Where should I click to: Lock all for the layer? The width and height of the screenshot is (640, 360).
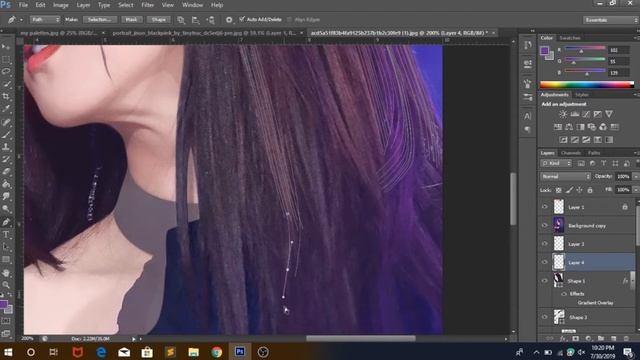590,190
